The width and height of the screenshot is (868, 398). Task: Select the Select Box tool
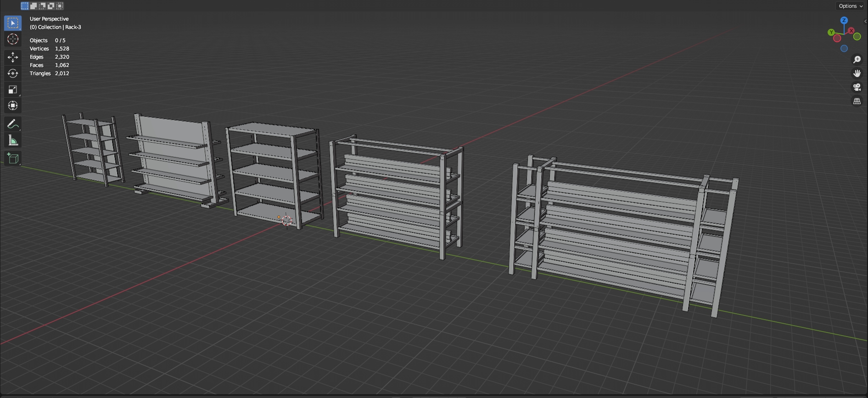pos(13,23)
